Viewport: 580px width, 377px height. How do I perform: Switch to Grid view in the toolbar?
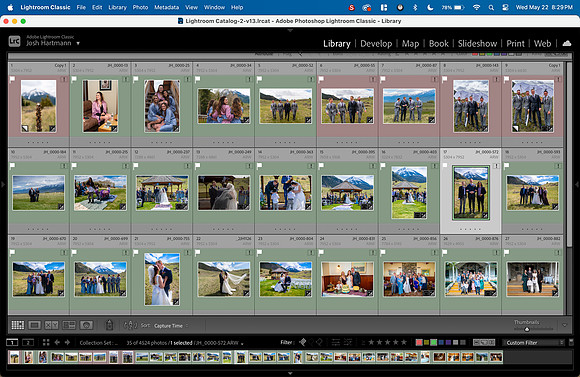pyautogui.click(x=17, y=325)
